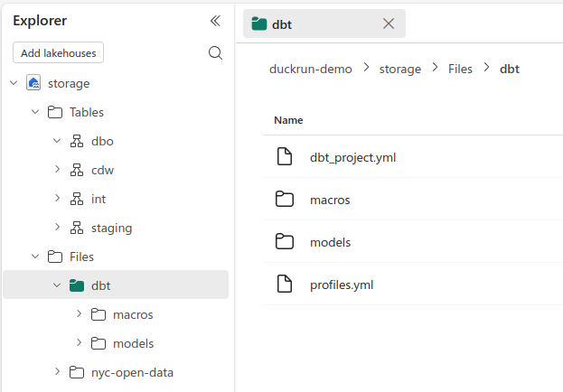Image resolution: width=563 pixels, height=392 pixels.
Task: Select Tables label in tree
Action: pyautogui.click(x=87, y=112)
